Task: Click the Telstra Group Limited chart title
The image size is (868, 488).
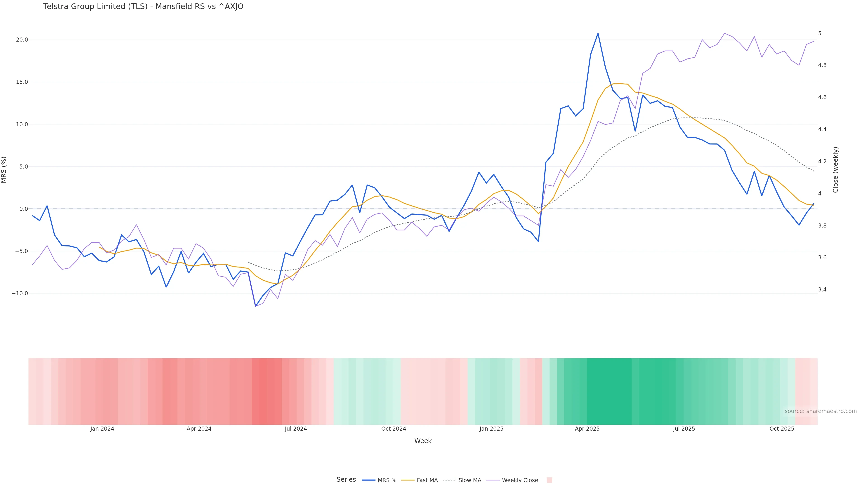Action: [143, 7]
